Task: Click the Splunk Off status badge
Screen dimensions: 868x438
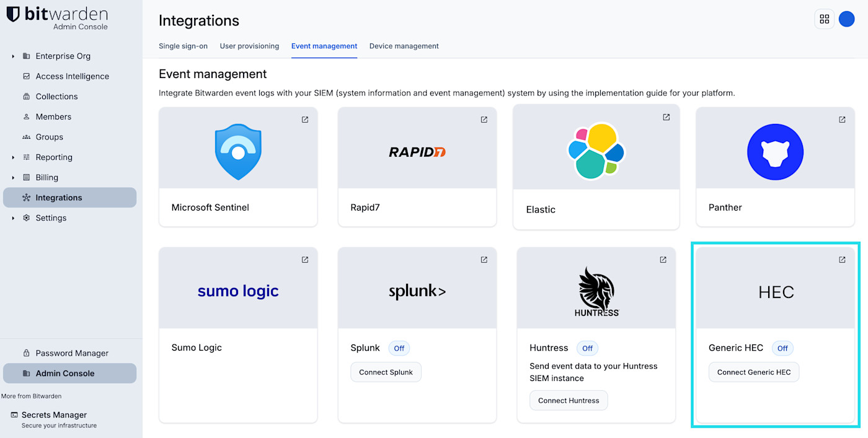Action: coord(399,348)
